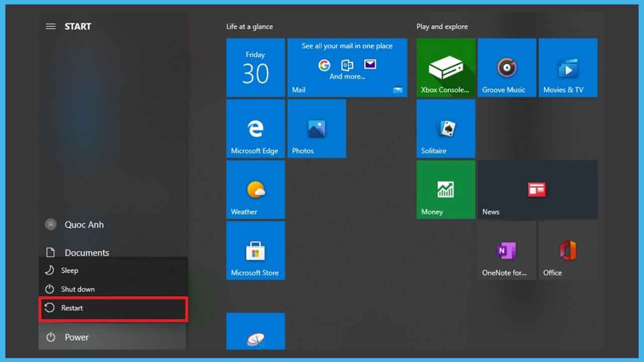
Task: Launch Xbox Console Companion tile
Action: [x=445, y=67]
